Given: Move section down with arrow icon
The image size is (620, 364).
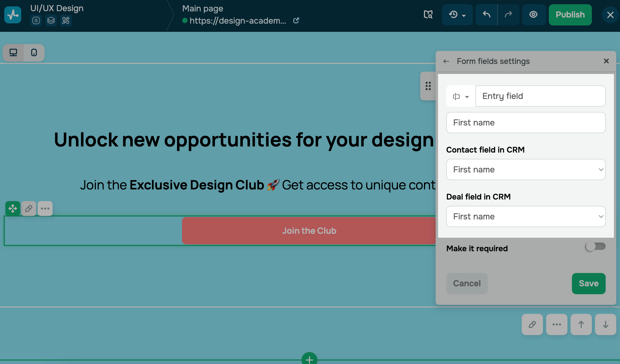Looking at the screenshot, I should point(605,324).
